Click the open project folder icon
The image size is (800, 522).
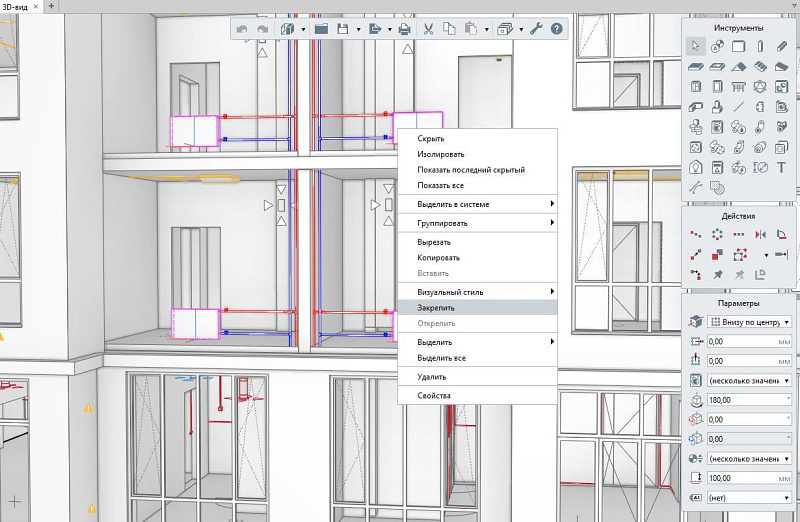321,29
